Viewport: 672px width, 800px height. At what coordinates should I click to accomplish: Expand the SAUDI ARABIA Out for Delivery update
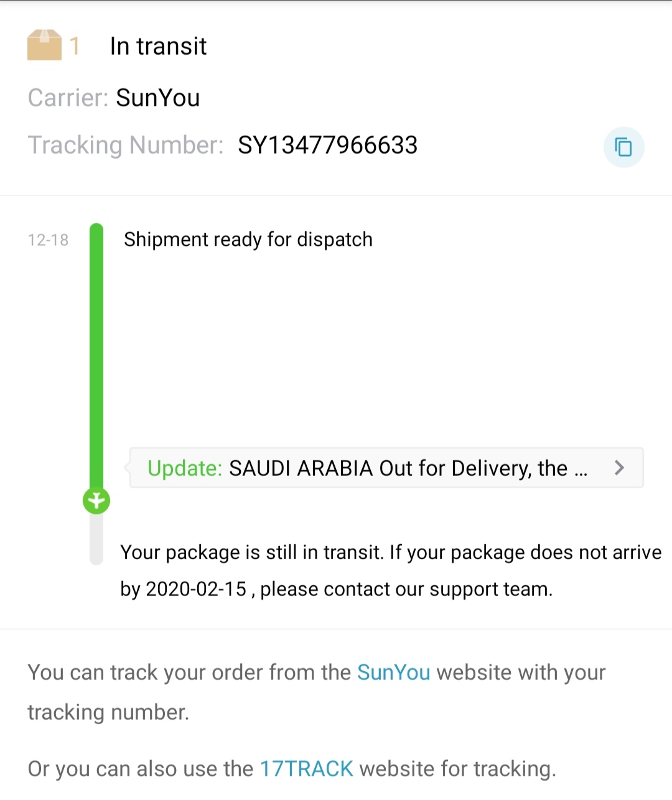click(386, 468)
